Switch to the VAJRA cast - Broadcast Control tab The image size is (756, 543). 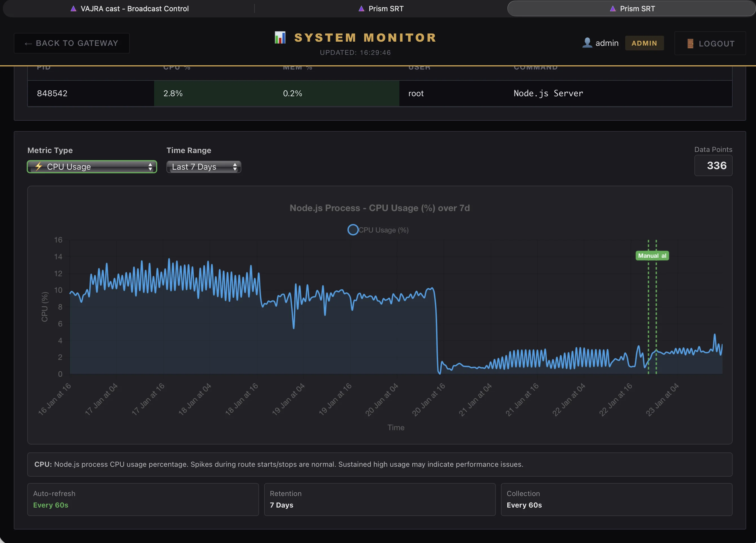pyautogui.click(x=129, y=8)
